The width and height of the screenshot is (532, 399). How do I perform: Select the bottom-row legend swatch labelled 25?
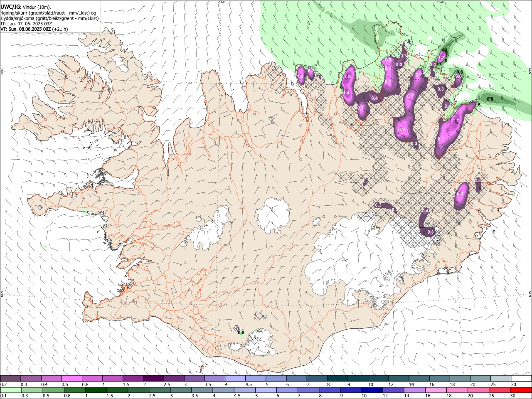click(x=500, y=390)
